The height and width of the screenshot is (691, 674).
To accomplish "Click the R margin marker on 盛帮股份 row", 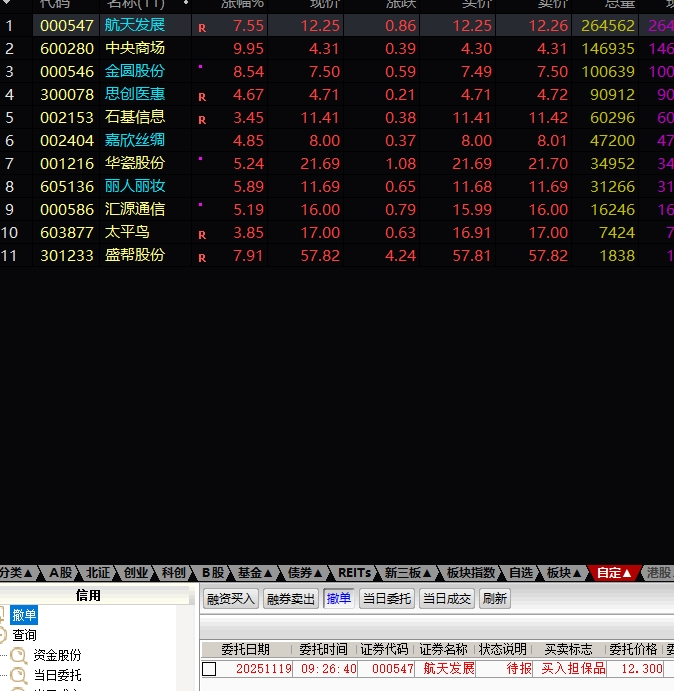I will (x=202, y=258).
